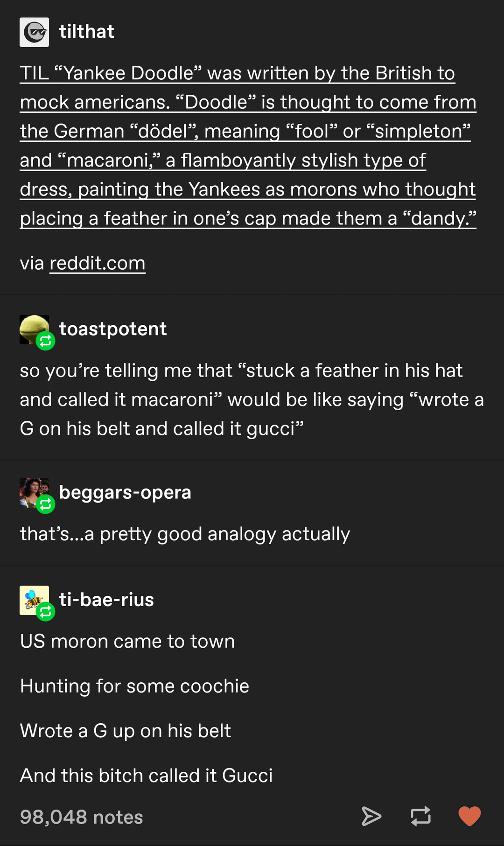Toggle the red heart like button
This screenshot has height=846, width=504.
click(x=469, y=816)
